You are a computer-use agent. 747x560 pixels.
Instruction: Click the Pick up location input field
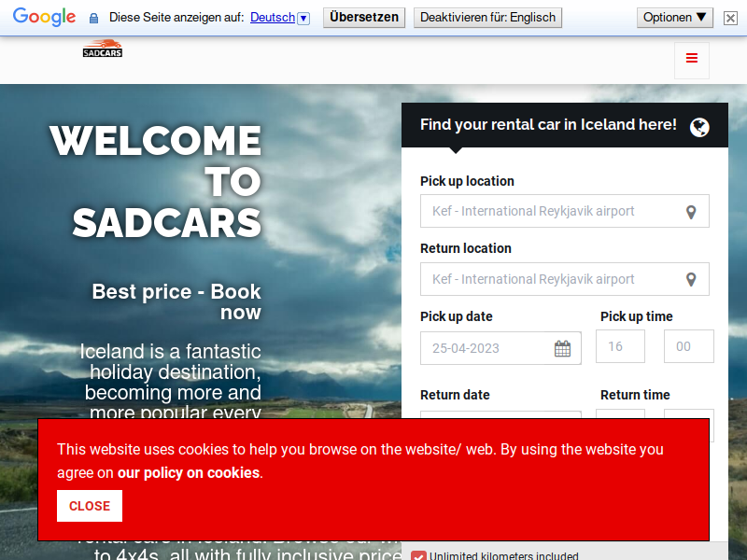tap(565, 211)
